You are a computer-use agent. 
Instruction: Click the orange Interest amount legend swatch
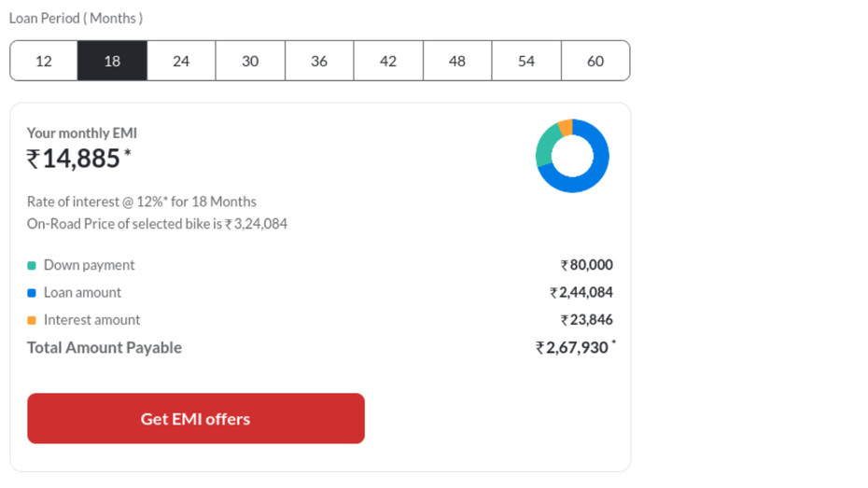(x=32, y=320)
